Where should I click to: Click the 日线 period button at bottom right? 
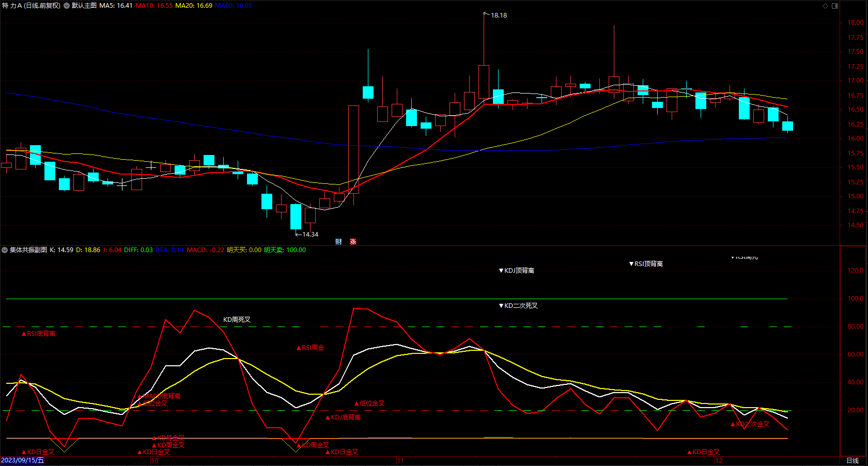click(x=853, y=461)
